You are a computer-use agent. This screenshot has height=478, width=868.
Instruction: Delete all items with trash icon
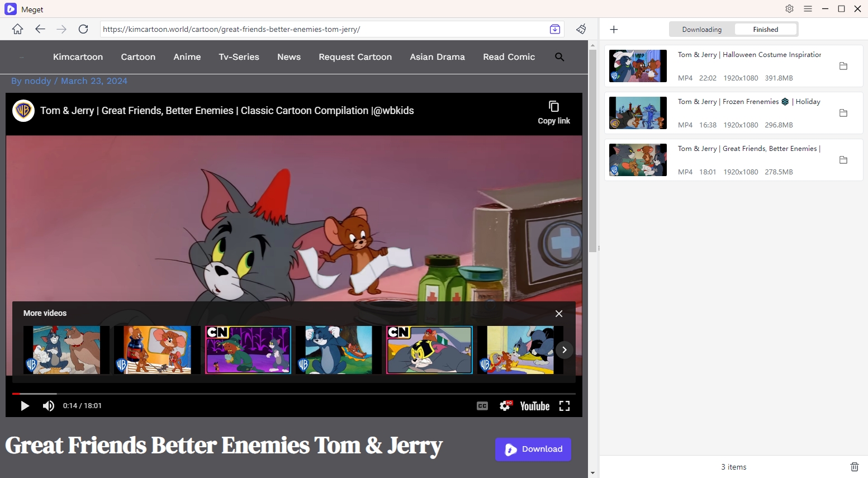pos(855,467)
